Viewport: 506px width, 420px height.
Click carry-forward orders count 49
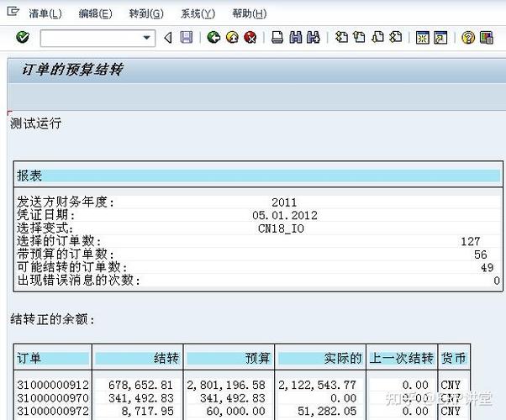[x=488, y=267]
